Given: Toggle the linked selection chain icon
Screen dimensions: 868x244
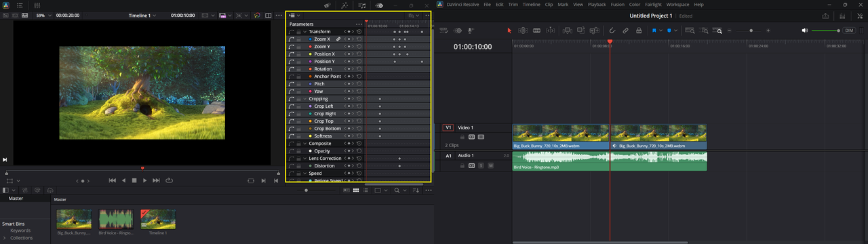Looking at the screenshot, I should pos(625,30).
